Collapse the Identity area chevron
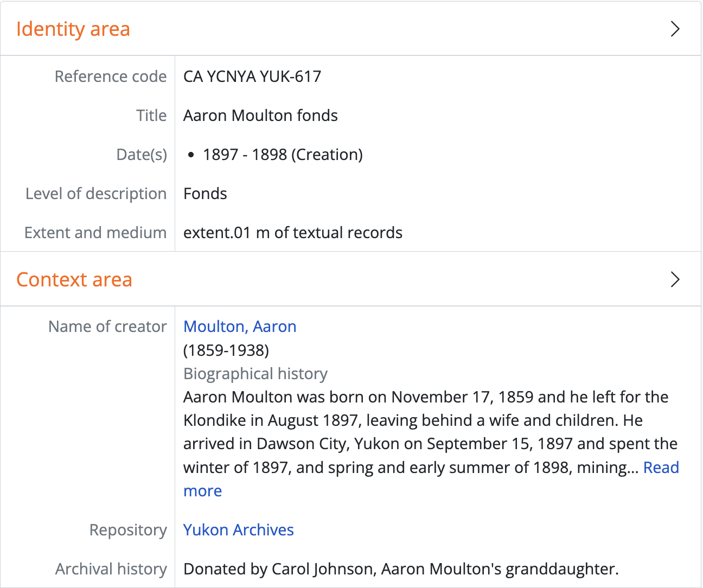The width and height of the screenshot is (703, 588). [675, 29]
